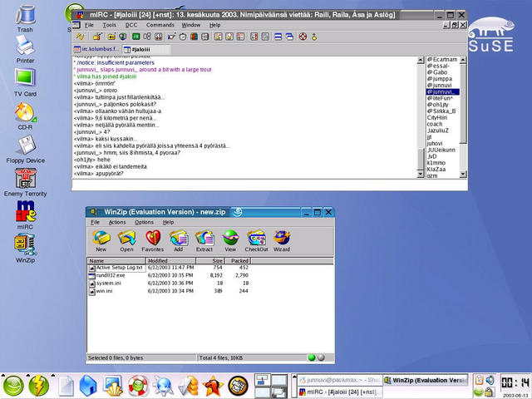Click the yellow About icon in mIRC toolbar
This screenshot has height=399, width=532.
(x=314, y=37)
